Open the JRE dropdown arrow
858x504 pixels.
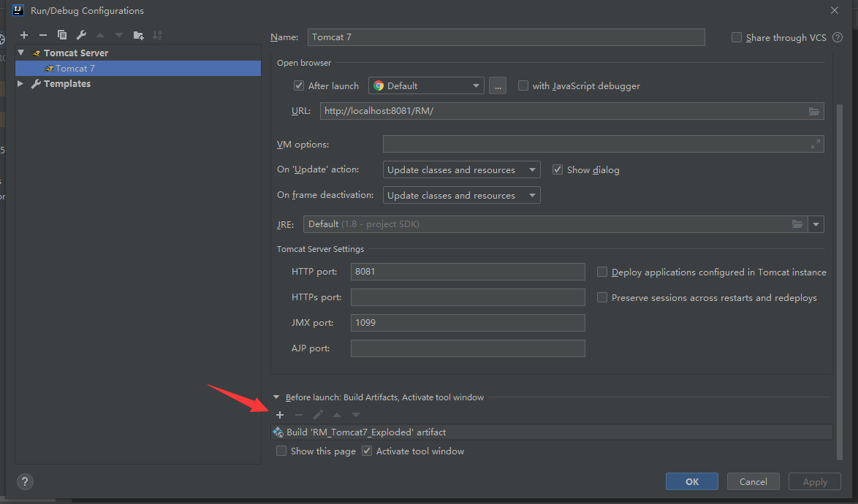816,224
